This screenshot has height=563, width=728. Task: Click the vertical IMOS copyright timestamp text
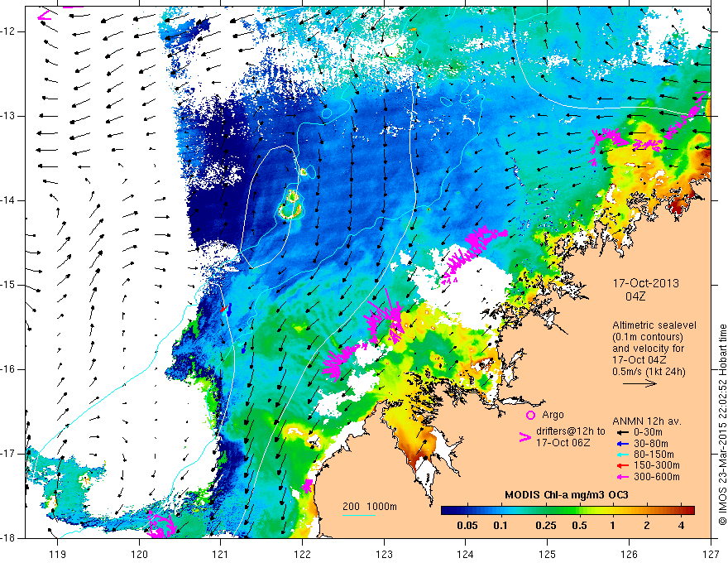click(721, 426)
